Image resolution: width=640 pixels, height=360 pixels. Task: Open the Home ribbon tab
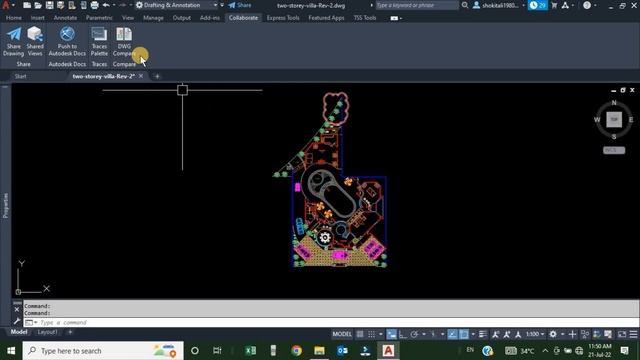pyautogui.click(x=14, y=18)
